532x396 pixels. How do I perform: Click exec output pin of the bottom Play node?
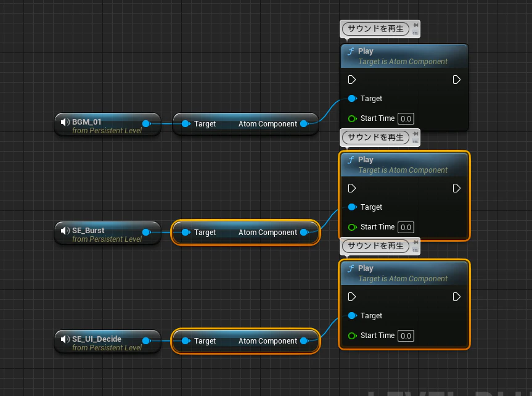coord(457,297)
